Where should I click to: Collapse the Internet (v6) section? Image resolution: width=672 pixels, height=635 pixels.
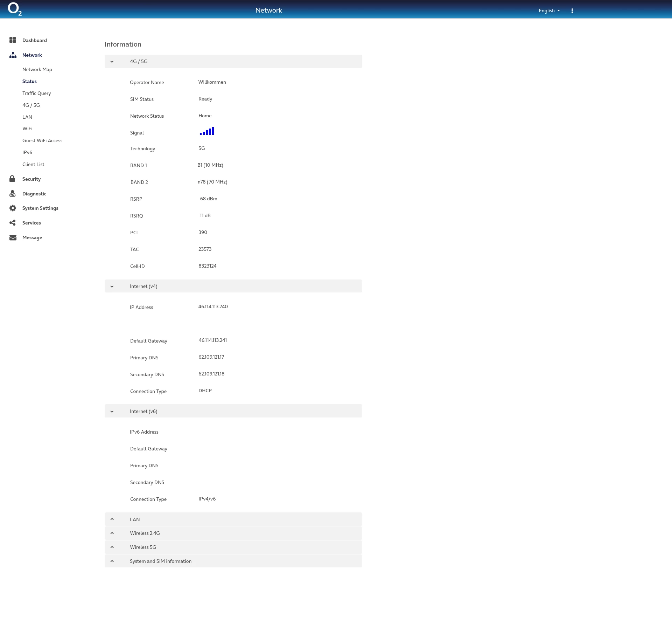point(112,412)
